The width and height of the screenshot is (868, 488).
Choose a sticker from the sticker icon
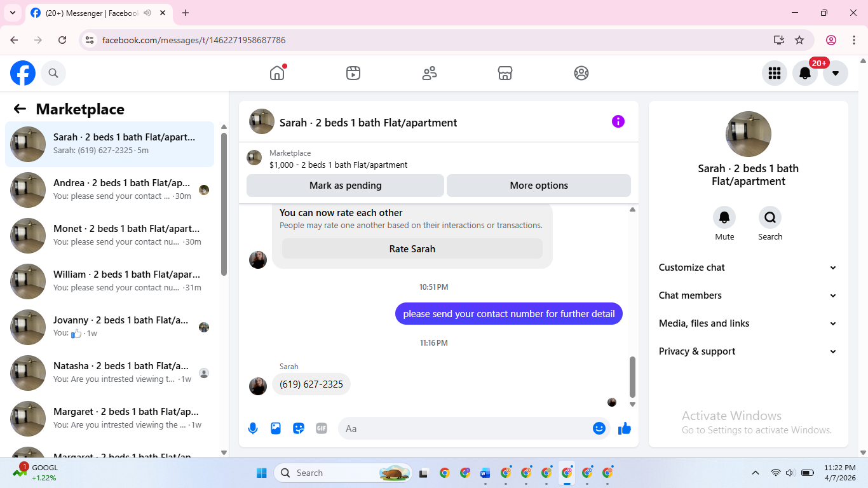click(299, 428)
